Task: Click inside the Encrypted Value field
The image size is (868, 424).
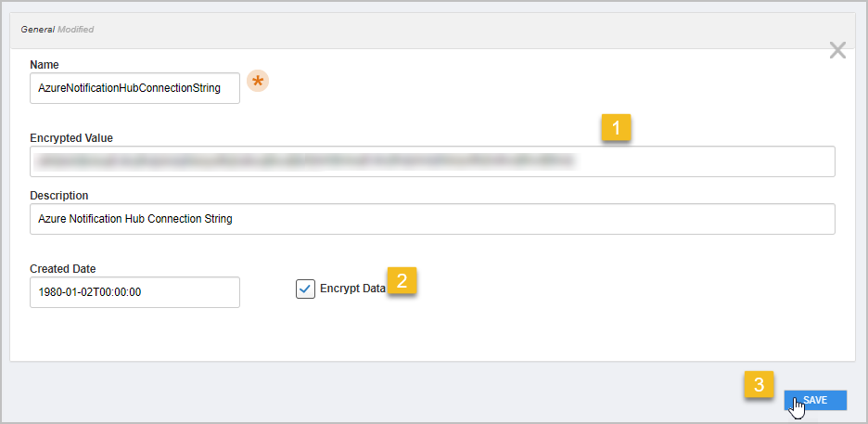Action: click(432, 161)
